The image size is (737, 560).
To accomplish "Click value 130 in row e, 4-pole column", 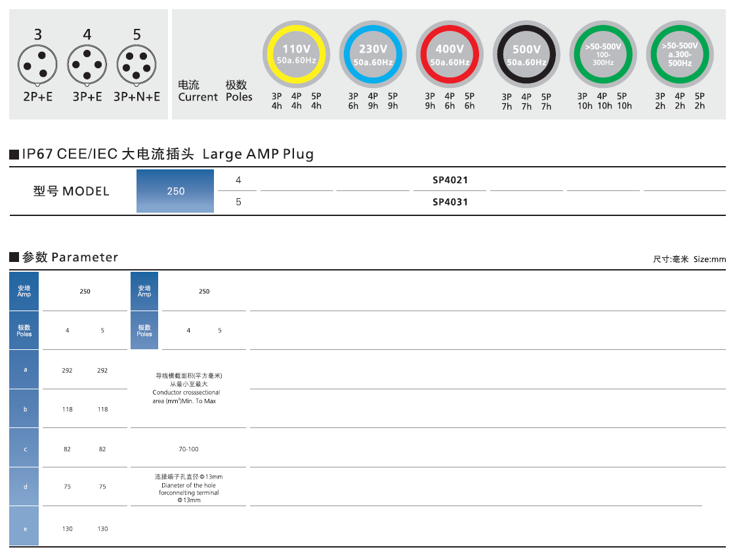I will pyautogui.click(x=67, y=529).
